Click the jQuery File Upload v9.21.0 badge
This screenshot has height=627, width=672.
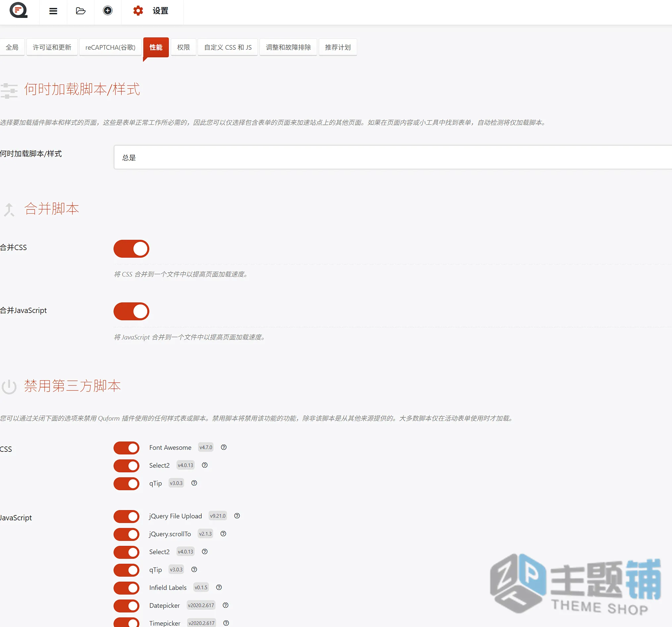point(217,516)
